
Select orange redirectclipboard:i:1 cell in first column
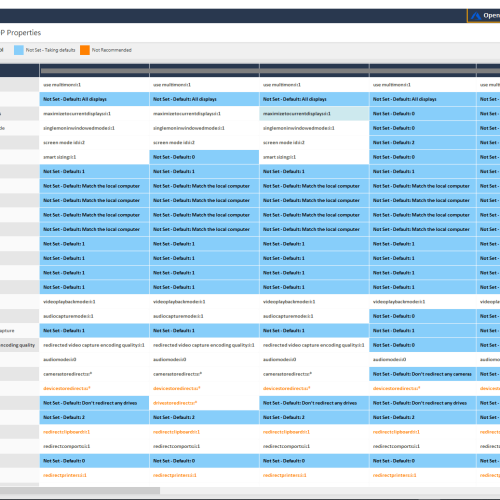(94, 432)
